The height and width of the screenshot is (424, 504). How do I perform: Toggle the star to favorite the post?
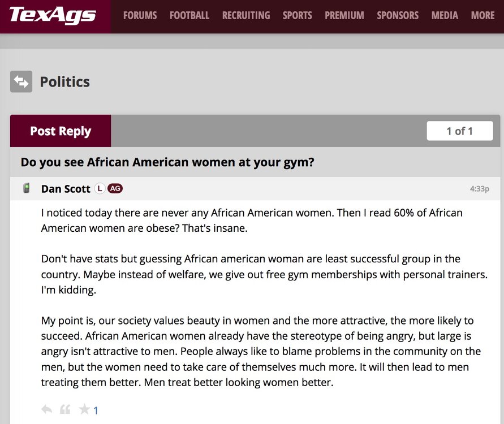click(84, 409)
